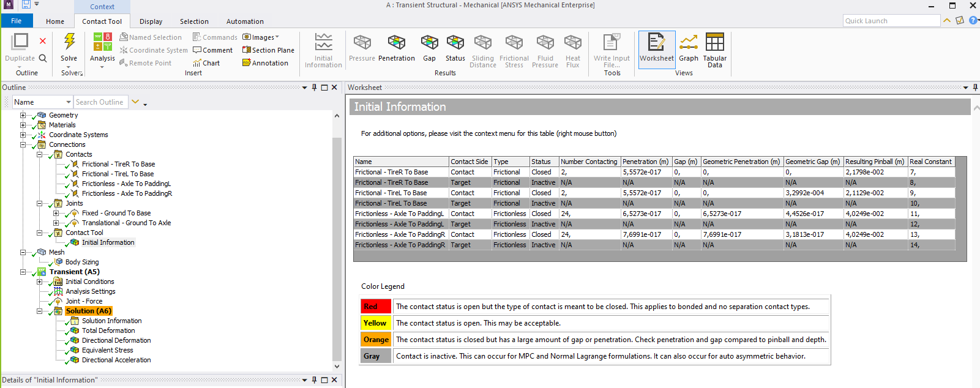The width and height of the screenshot is (980, 388).
Task: Close the Details panel
Action: (334, 380)
